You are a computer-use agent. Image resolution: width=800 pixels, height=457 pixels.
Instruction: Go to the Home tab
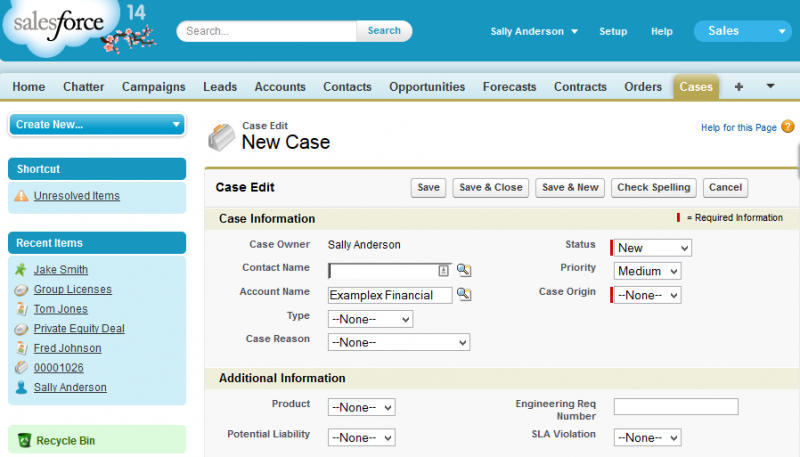coord(29,87)
